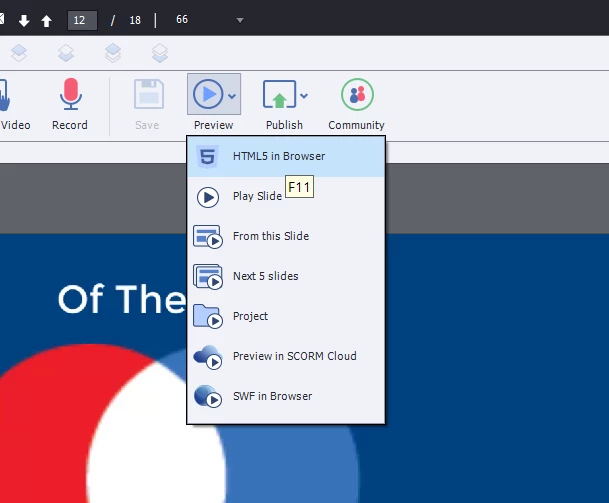Open the zoom level dropdown arrow
609x503 pixels.
[x=240, y=20]
